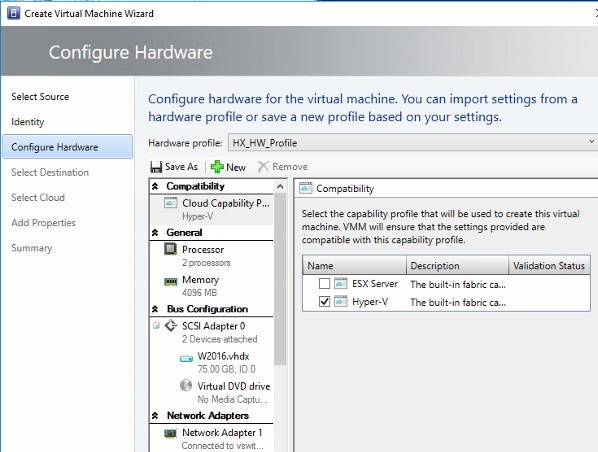
Task: Go to the Identity step
Action: (27, 122)
